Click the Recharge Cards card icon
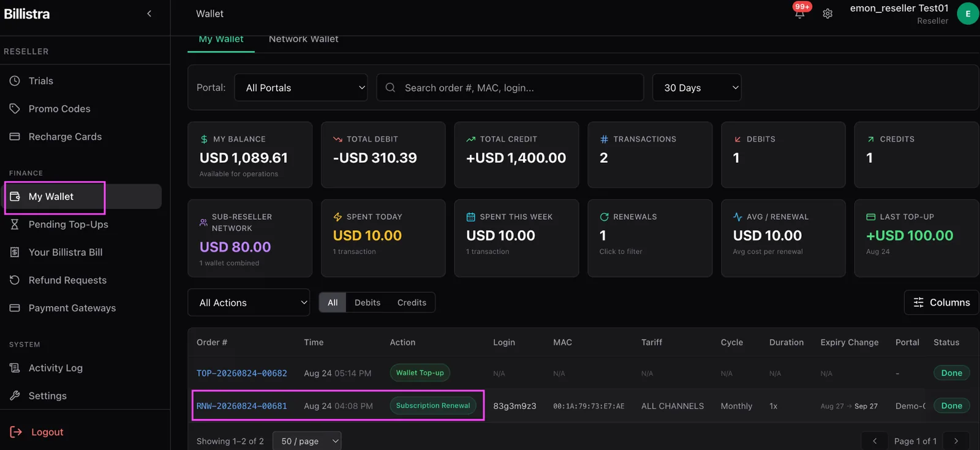The width and height of the screenshot is (980, 450). (x=15, y=137)
